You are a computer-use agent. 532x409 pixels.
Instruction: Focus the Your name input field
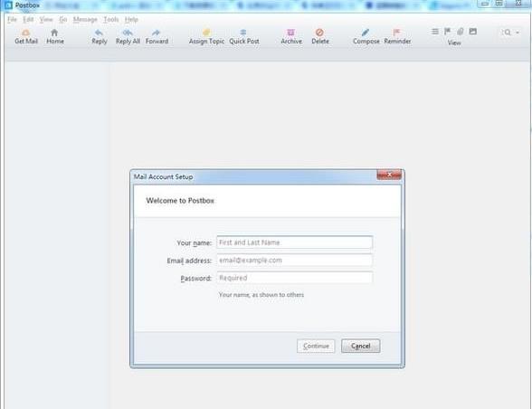295,243
